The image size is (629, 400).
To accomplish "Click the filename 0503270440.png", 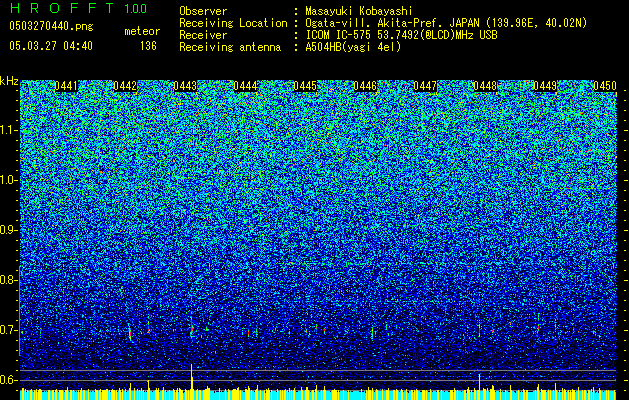I will [x=51, y=27].
